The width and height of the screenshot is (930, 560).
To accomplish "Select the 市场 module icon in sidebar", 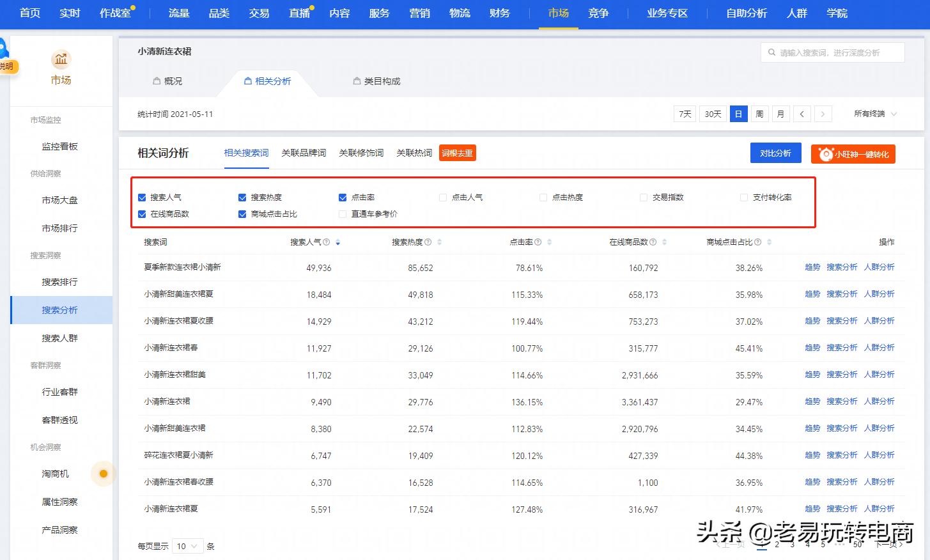I will (x=61, y=58).
